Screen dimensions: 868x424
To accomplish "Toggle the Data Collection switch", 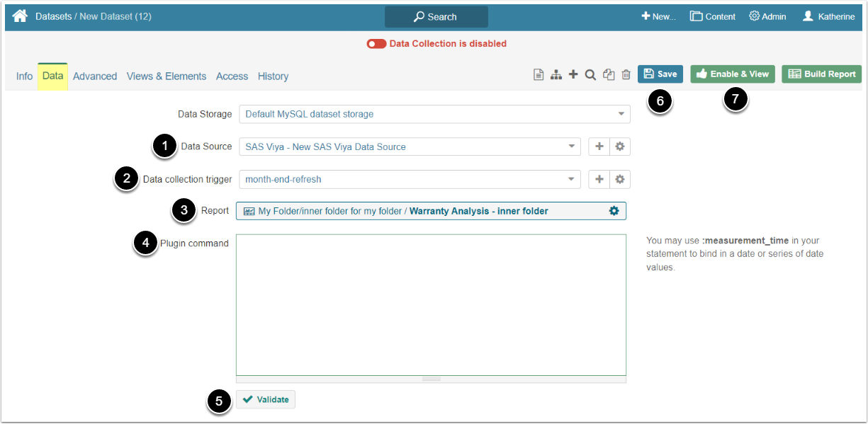I will pos(376,44).
